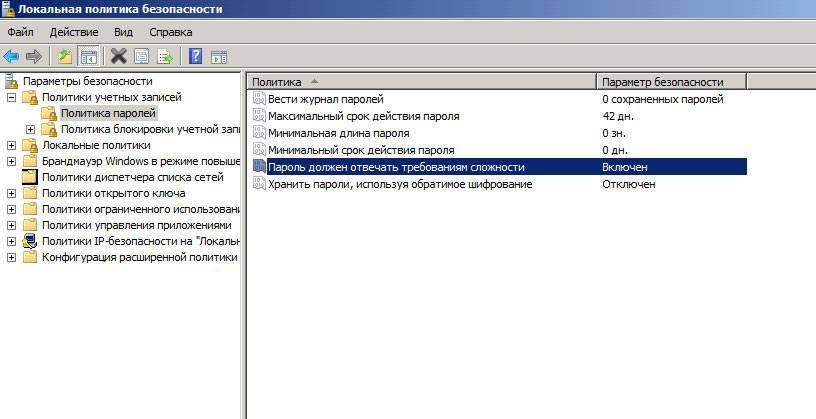Click the Show/Hide action pane icon
The image size is (816, 419).
[x=218, y=56]
